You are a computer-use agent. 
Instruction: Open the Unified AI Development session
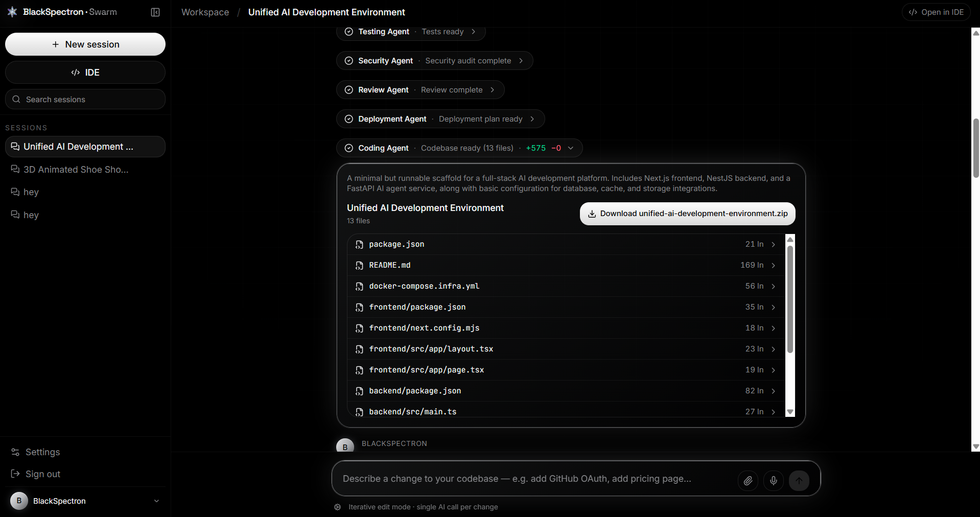[x=85, y=147]
